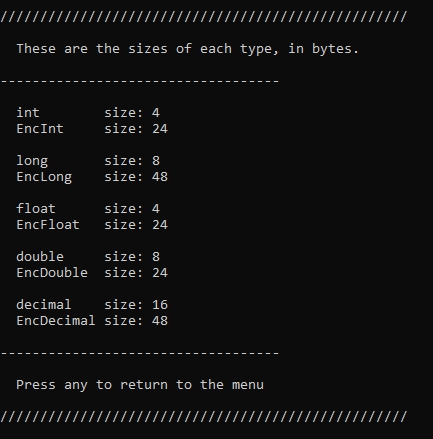The width and height of the screenshot is (433, 439).
Task: Select the EncDecimal label
Action: click(x=56, y=321)
